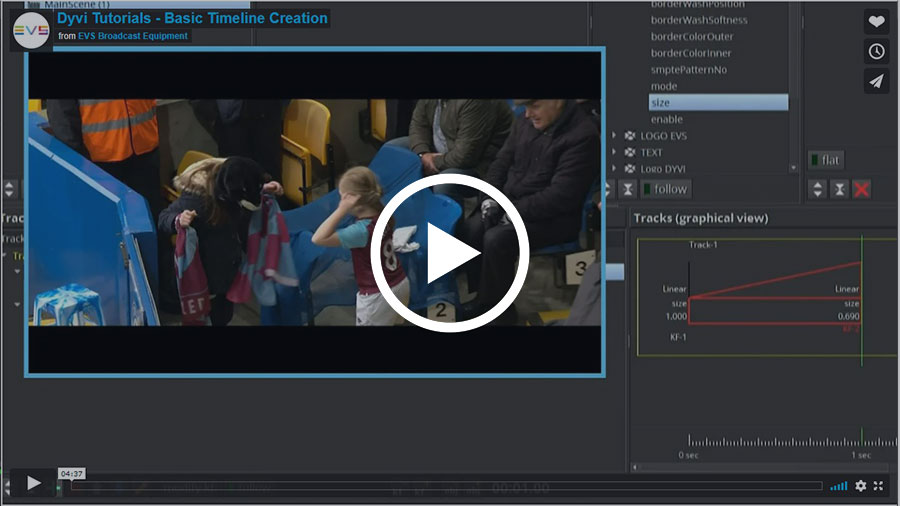900x506 pixels.
Task: Expand the LOGO EVS tree node
Action: tap(614, 135)
